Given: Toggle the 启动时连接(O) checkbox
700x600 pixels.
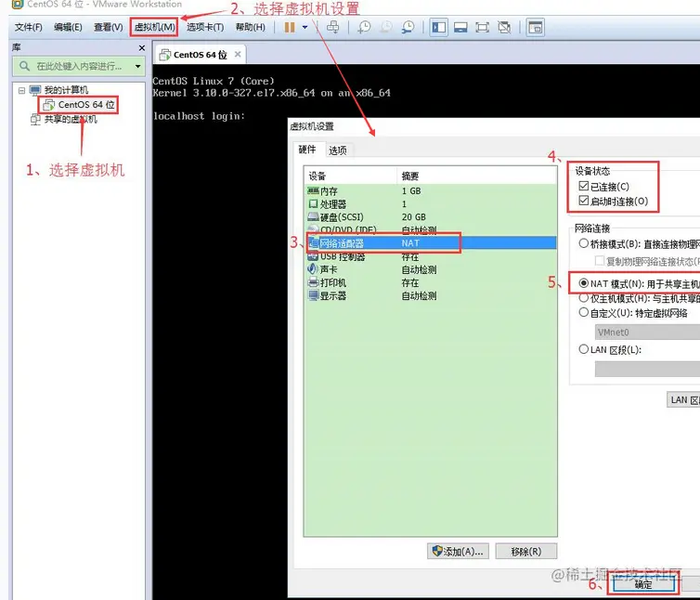Looking at the screenshot, I should 583,201.
